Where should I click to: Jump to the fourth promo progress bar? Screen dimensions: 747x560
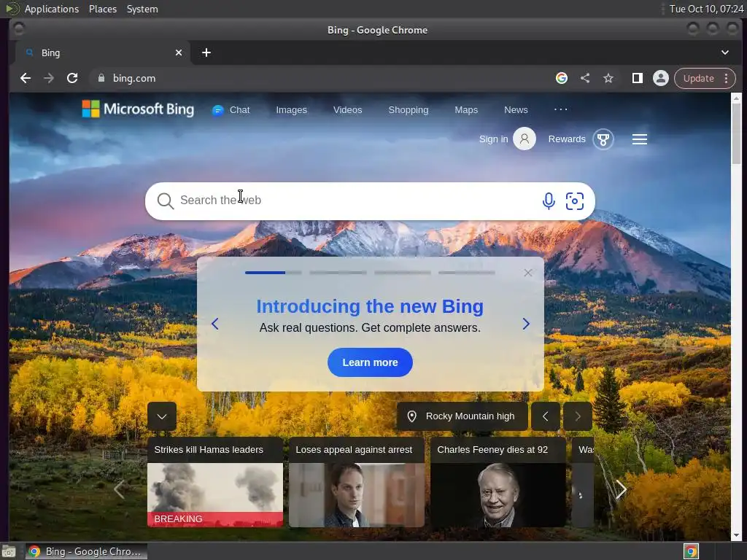point(467,273)
